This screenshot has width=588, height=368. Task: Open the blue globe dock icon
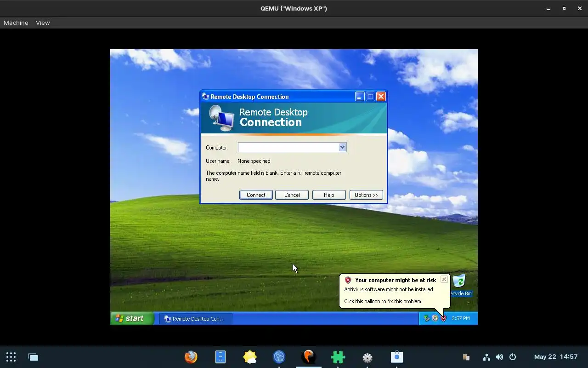[279, 357]
